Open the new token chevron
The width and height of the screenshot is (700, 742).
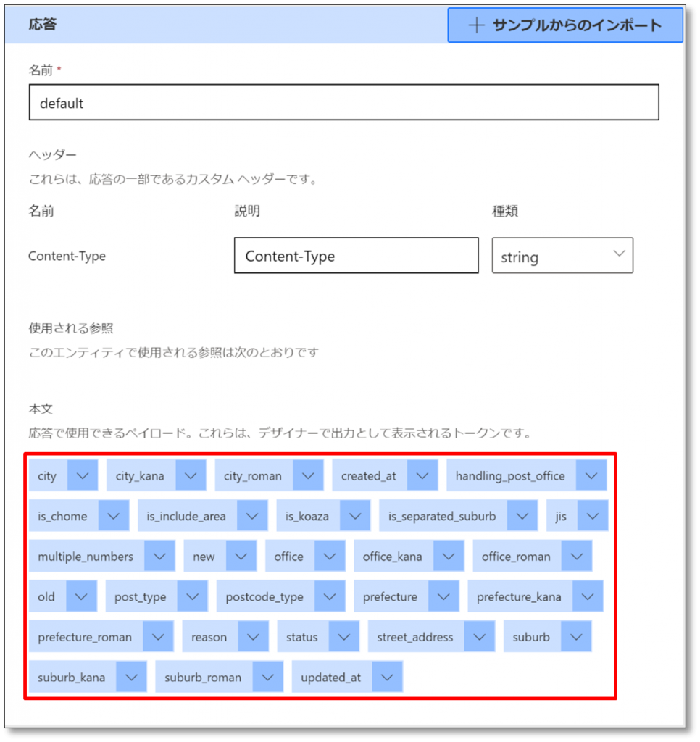[241, 556]
